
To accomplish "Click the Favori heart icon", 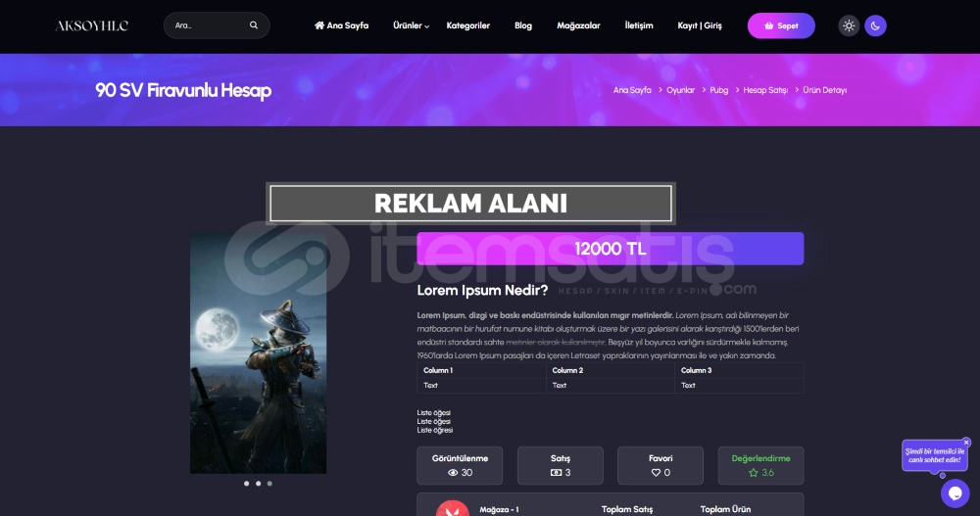I will [656, 473].
